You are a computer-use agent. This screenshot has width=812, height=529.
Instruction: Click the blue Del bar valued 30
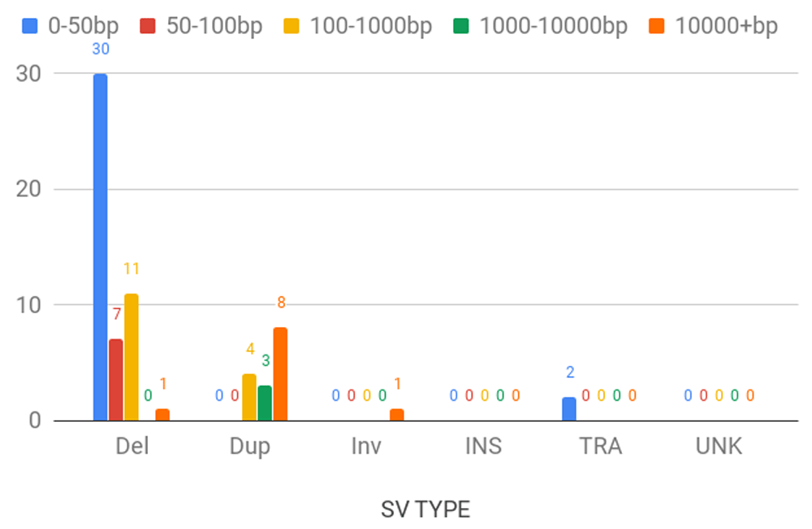click(x=101, y=247)
